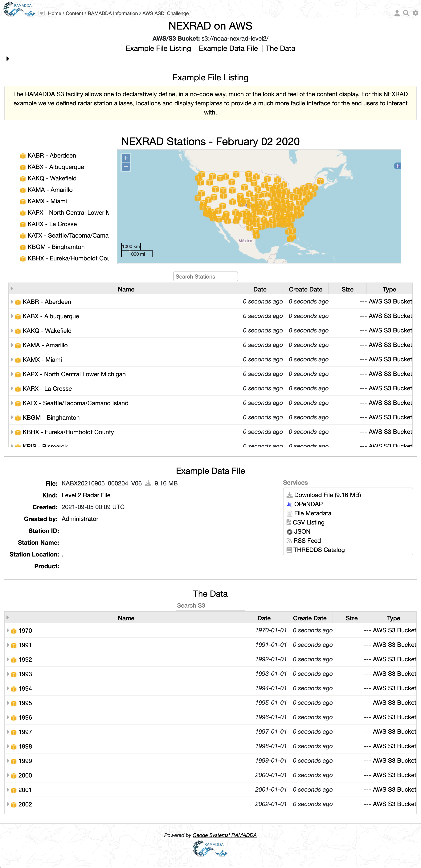The image size is (421, 868).
Task: Zoom out on the stations map
Action: (x=126, y=167)
